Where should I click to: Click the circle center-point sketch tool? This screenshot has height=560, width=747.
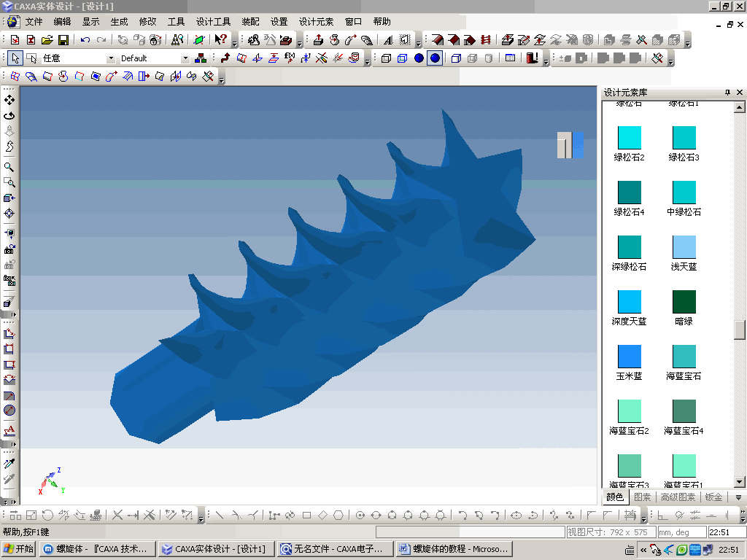360,516
